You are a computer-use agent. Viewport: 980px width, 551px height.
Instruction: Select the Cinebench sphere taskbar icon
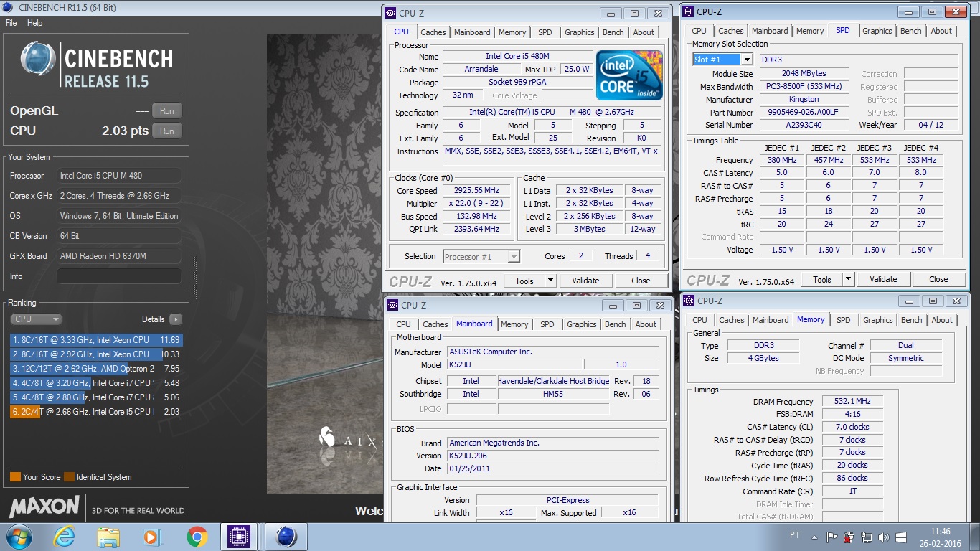[286, 537]
